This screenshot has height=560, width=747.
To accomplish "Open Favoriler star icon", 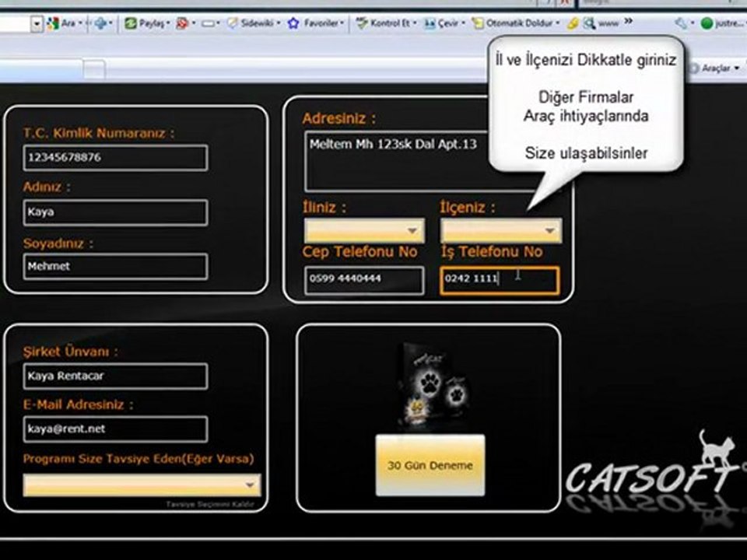I will pos(294,23).
